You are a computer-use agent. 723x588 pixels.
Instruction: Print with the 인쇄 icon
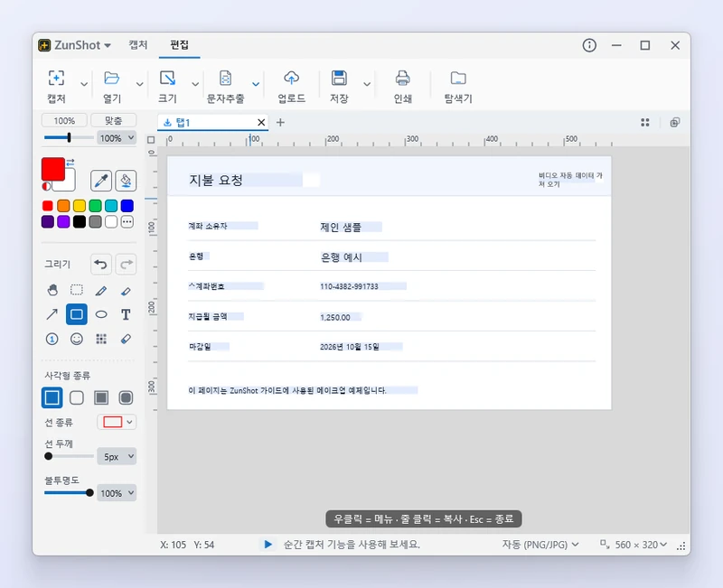402,79
